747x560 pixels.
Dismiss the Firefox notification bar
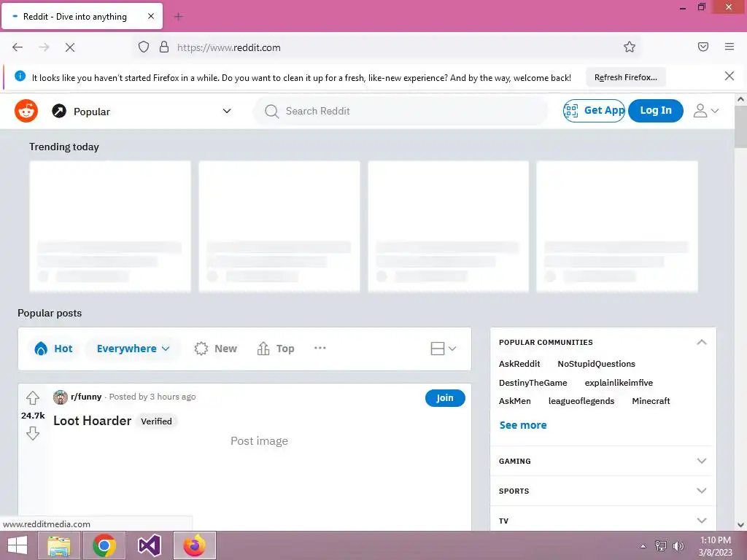(x=729, y=76)
